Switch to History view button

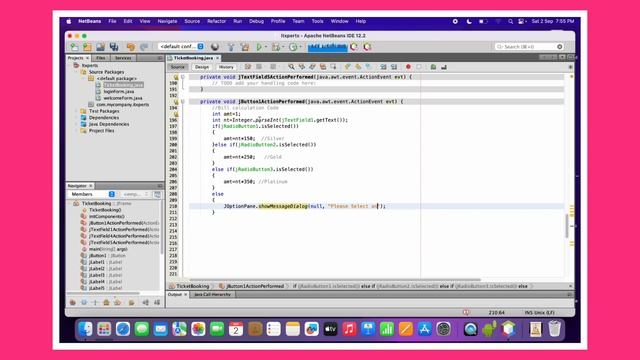pyautogui.click(x=226, y=67)
